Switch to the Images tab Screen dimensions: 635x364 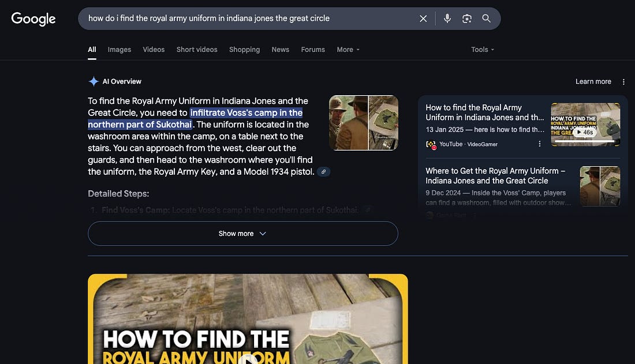[119, 50]
